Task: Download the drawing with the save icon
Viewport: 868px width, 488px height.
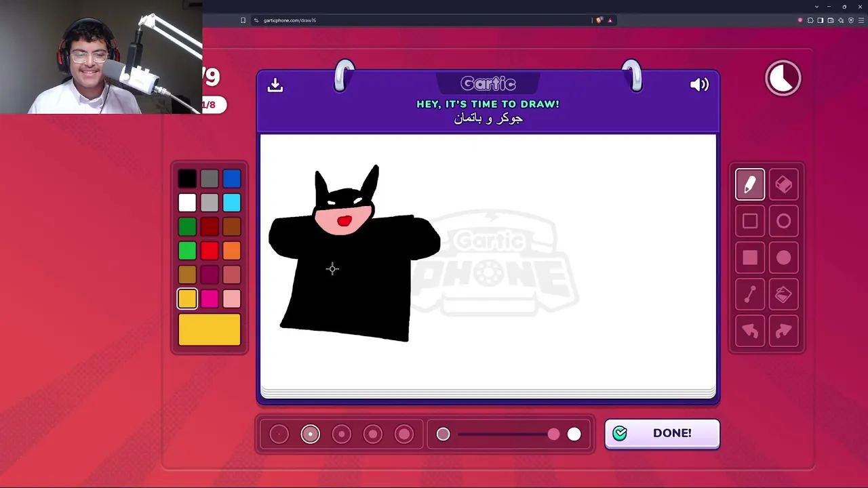Action: 275,85
